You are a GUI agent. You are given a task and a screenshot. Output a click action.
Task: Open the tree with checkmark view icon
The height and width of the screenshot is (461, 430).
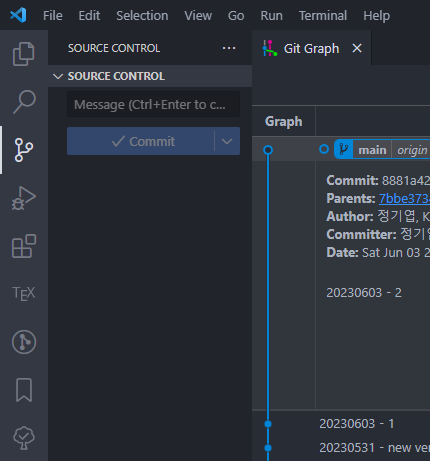point(24,438)
